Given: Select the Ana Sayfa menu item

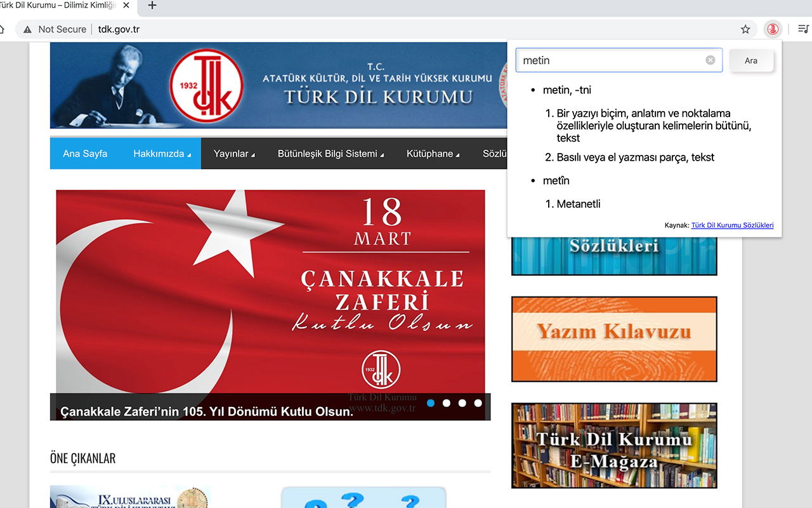Looking at the screenshot, I should click(x=85, y=153).
